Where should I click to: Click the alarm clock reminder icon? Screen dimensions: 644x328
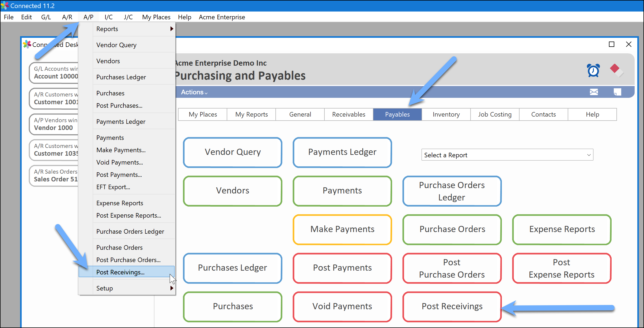[593, 70]
